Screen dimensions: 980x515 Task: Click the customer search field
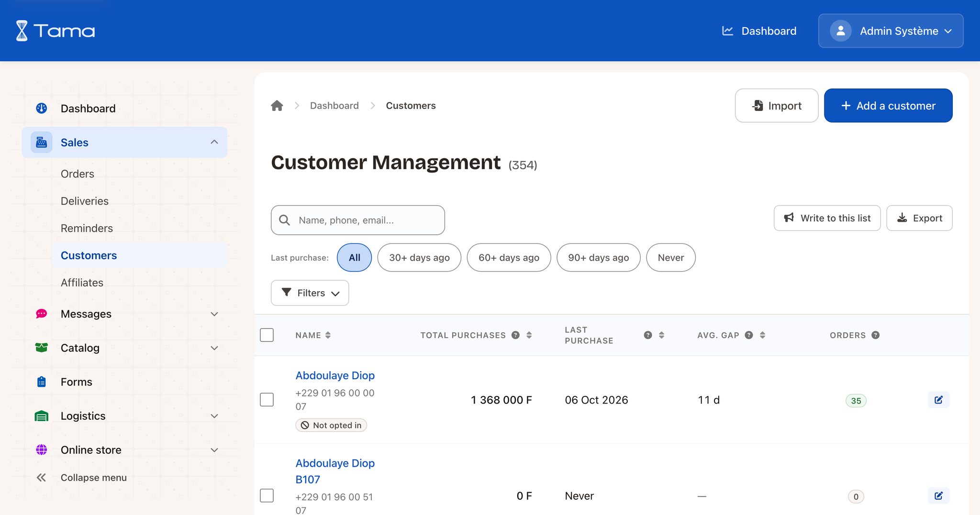click(x=358, y=220)
